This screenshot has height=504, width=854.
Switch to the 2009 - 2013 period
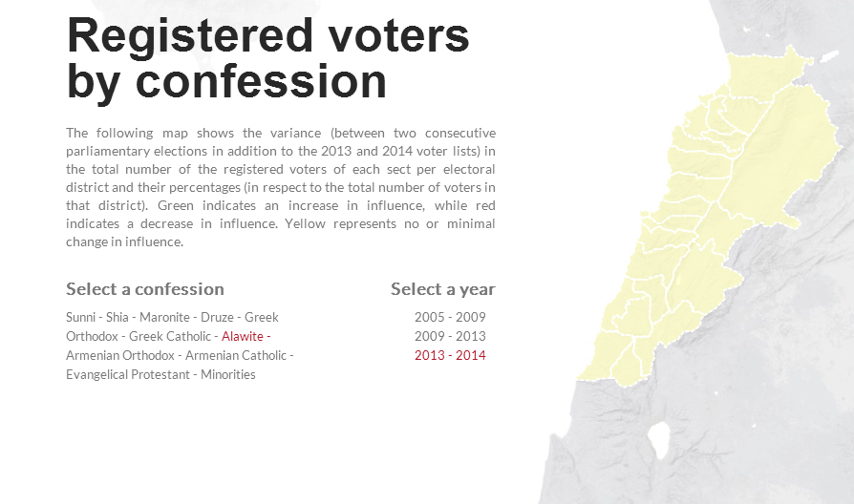coord(450,336)
